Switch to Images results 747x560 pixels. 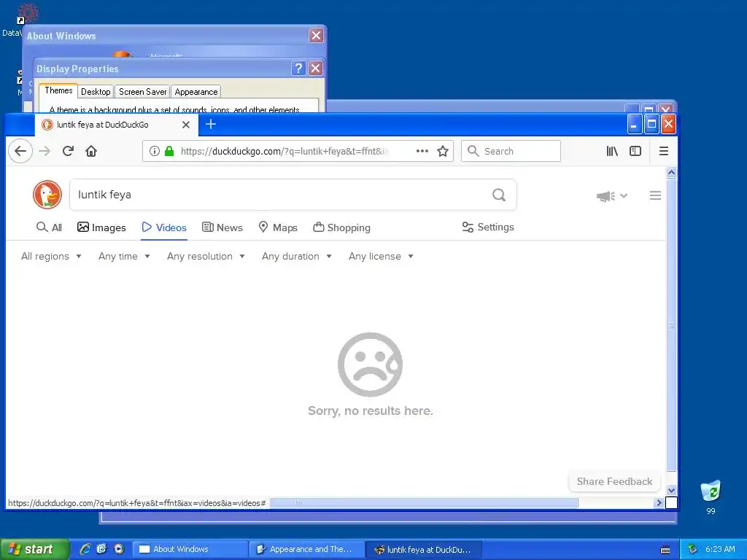point(101,227)
